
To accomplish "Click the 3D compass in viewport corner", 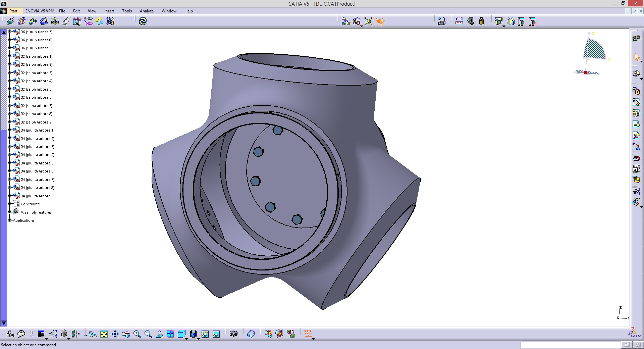I will tap(591, 54).
